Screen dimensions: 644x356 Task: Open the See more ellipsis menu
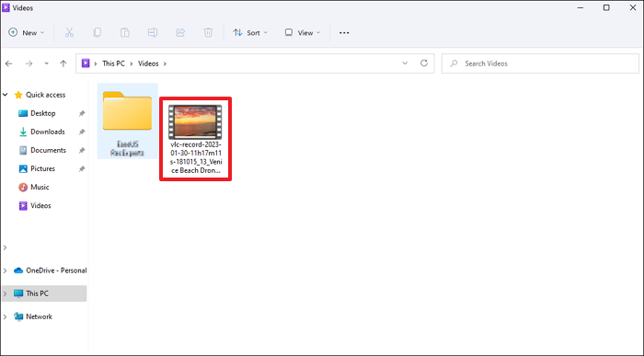click(x=344, y=32)
